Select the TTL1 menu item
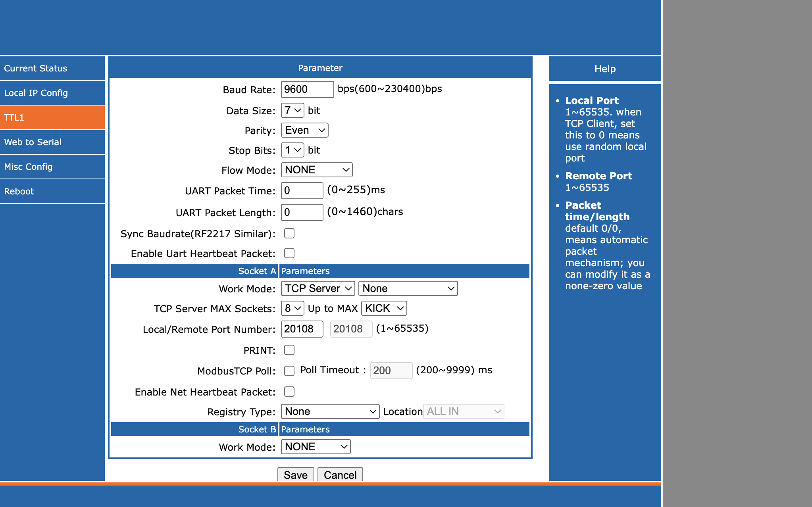 click(52, 117)
